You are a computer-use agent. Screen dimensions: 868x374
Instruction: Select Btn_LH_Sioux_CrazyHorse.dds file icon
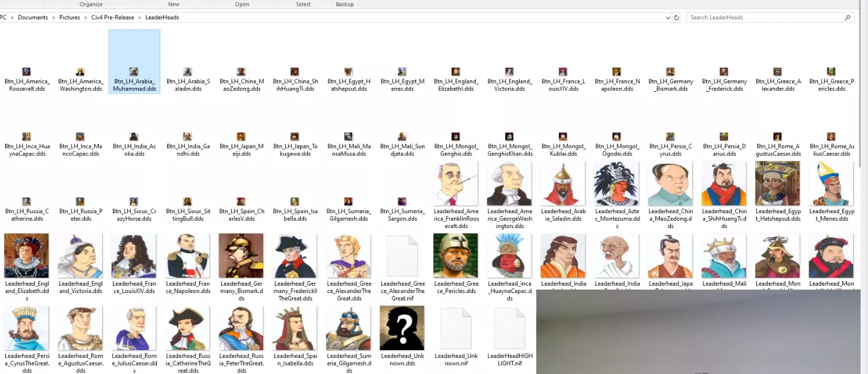[x=133, y=202]
